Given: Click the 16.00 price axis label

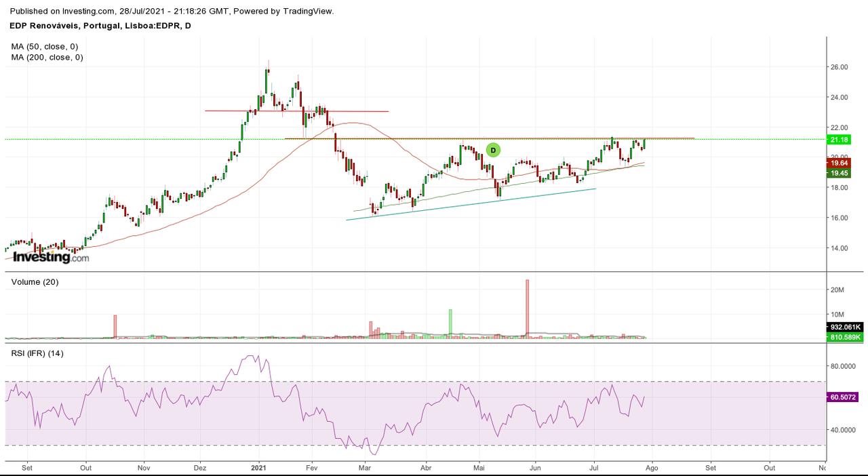Looking at the screenshot, I should [x=840, y=218].
